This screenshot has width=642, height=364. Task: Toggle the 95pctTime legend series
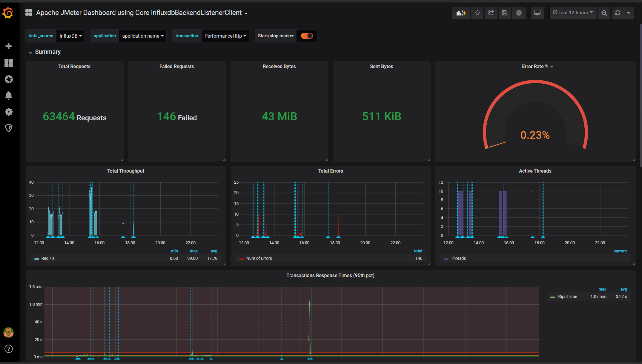[x=567, y=297]
